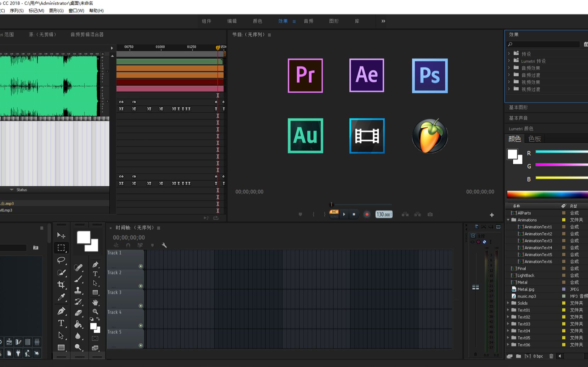
Task: Select the Spot Healing Brush tool
Action: click(78, 267)
